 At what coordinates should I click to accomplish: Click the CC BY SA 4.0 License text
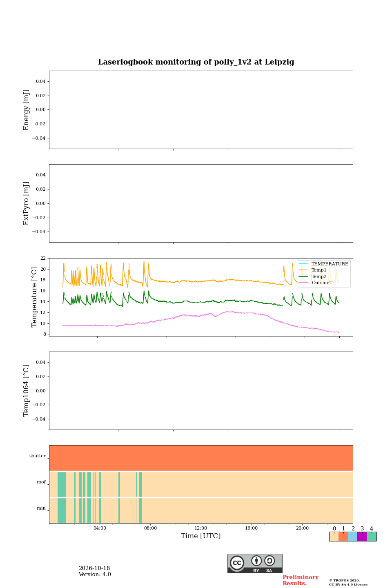tap(349, 584)
